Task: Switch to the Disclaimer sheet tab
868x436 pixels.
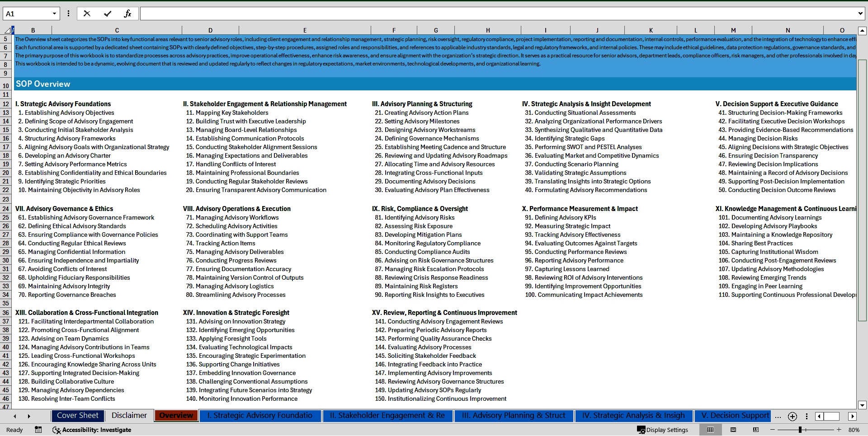Action: coord(129,416)
